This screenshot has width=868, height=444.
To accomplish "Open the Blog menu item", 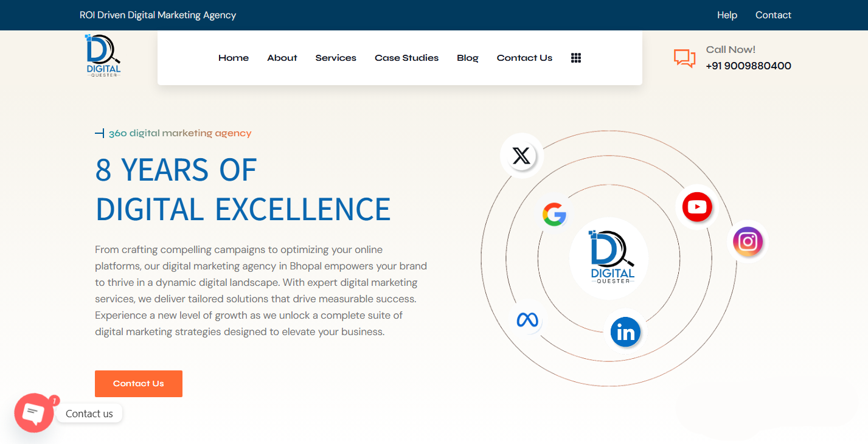I will [468, 58].
